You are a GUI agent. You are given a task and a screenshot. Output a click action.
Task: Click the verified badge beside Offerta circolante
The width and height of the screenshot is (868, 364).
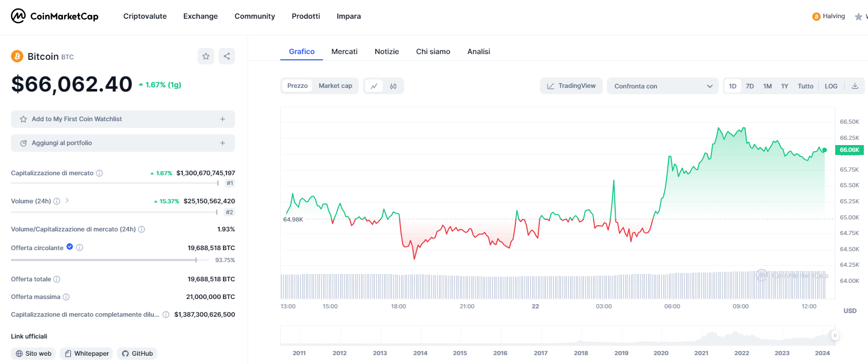tap(70, 247)
